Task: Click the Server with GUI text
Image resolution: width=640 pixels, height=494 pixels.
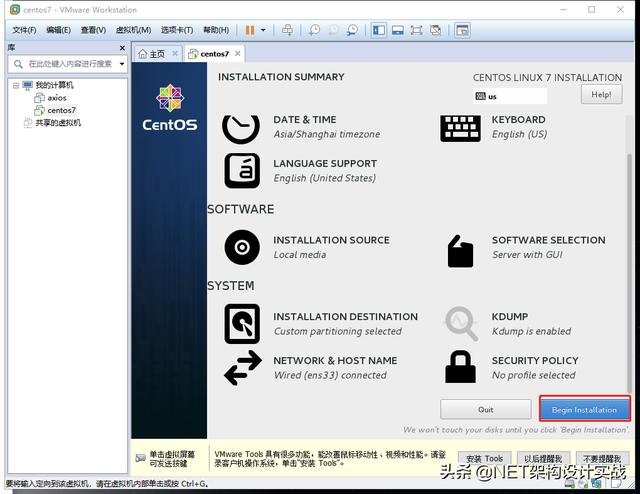Action: (x=527, y=255)
